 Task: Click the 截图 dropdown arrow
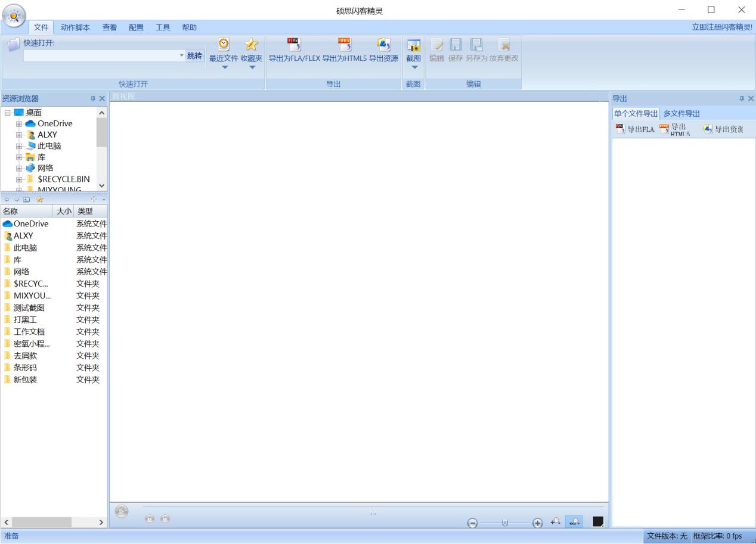click(x=414, y=67)
